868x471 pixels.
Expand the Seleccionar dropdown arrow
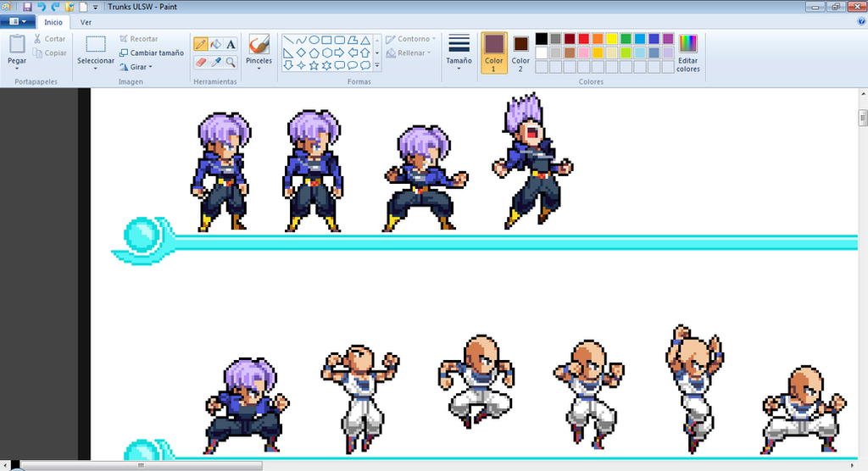coord(95,69)
